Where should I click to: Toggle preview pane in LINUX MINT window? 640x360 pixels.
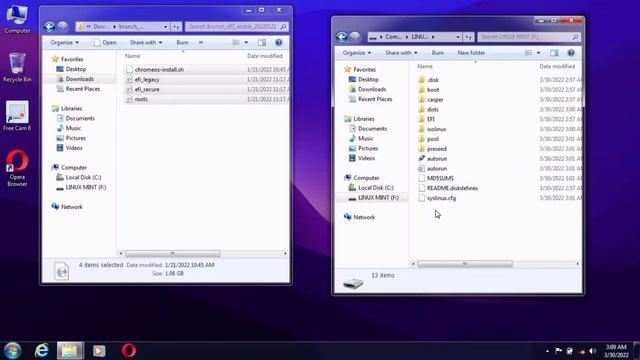pos(554,53)
